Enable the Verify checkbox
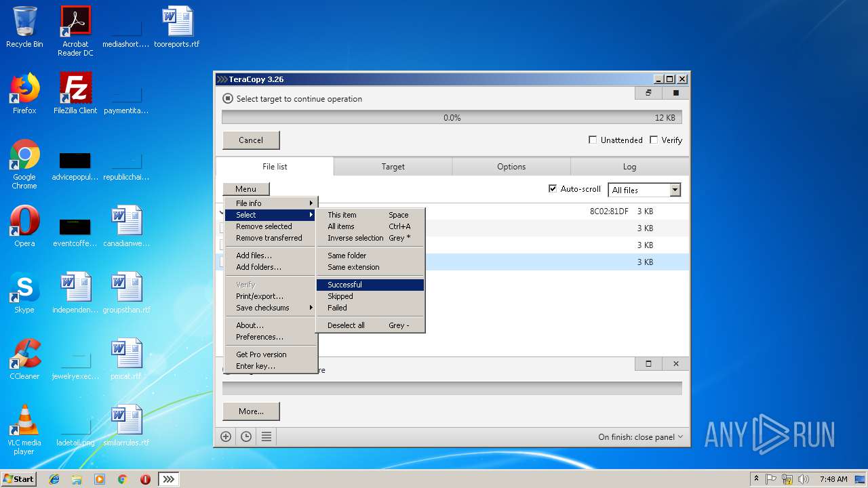 [x=654, y=140]
